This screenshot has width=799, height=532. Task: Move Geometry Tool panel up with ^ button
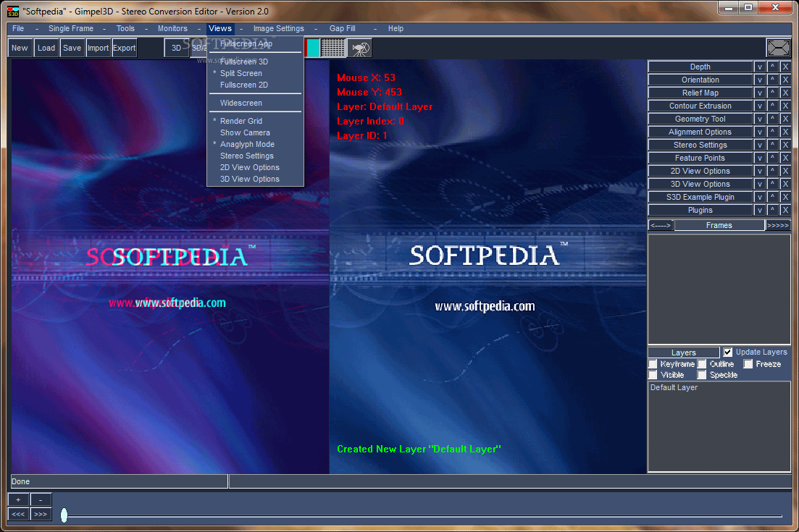772,119
